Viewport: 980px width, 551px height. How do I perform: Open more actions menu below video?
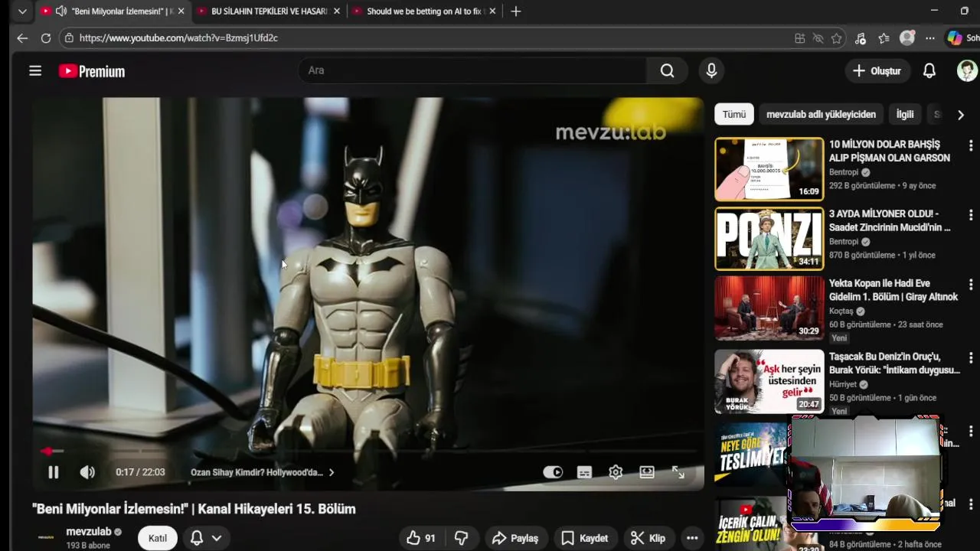(692, 538)
